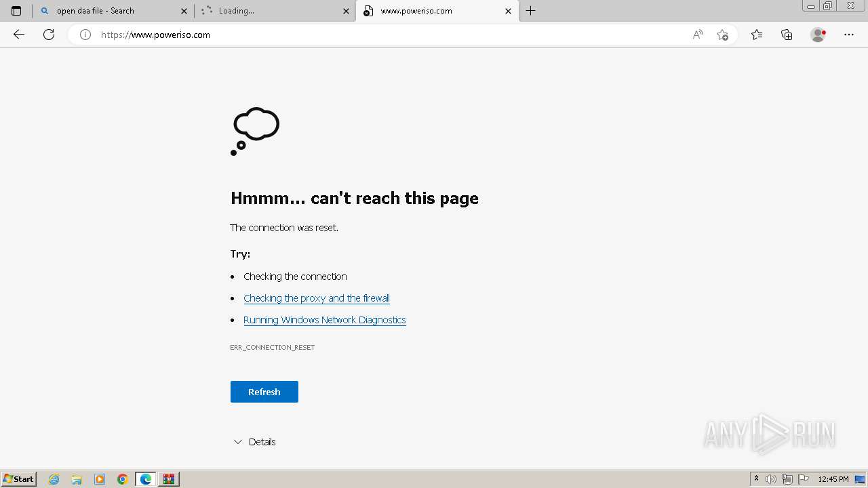This screenshot has width=868, height=488.
Task: Open Read aloud icon in address bar
Action: [698, 35]
